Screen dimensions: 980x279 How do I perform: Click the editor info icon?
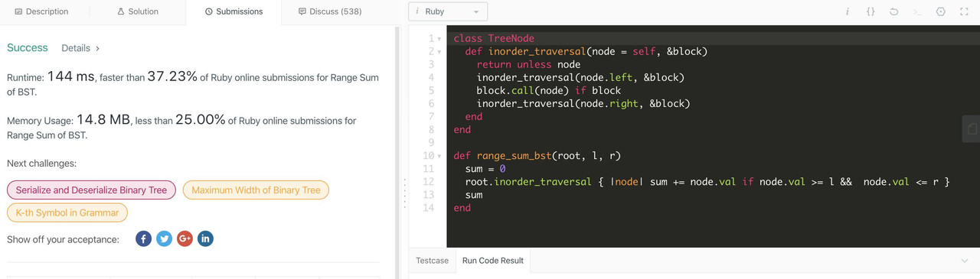pos(847,11)
